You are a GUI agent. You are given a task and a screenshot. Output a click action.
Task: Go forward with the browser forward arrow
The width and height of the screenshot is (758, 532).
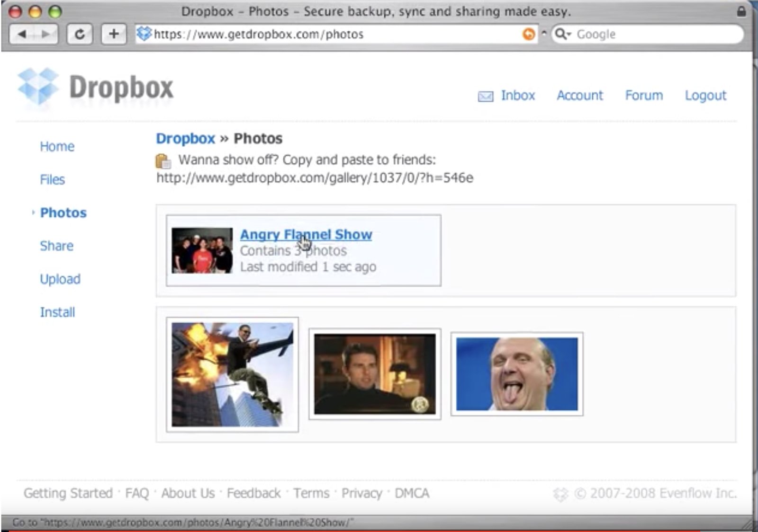pos(45,34)
